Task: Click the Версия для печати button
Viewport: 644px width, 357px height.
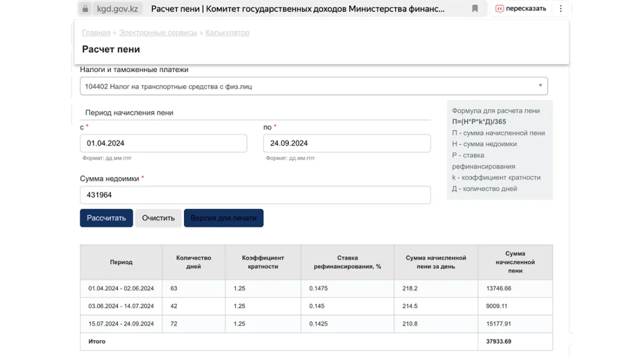Action: click(224, 218)
